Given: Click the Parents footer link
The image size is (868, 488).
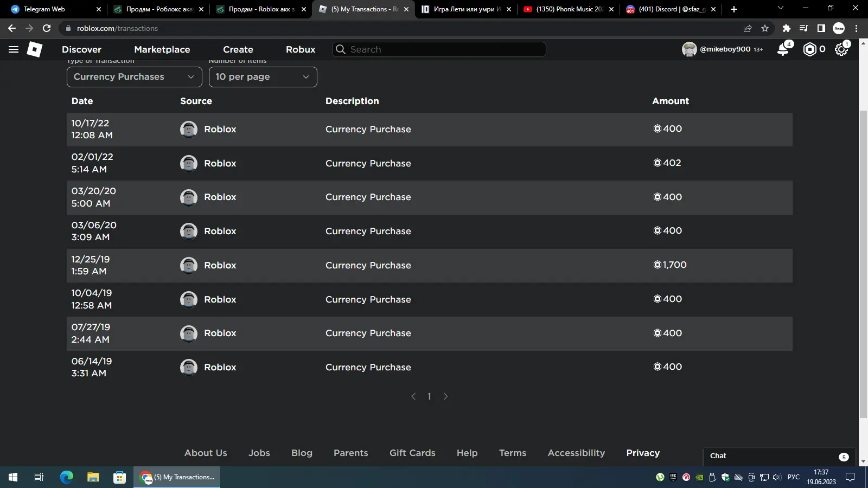Looking at the screenshot, I should coord(351,453).
